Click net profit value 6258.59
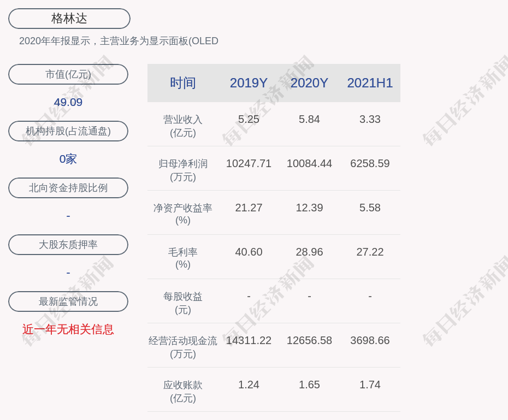 pyautogui.click(x=370, y=163)
